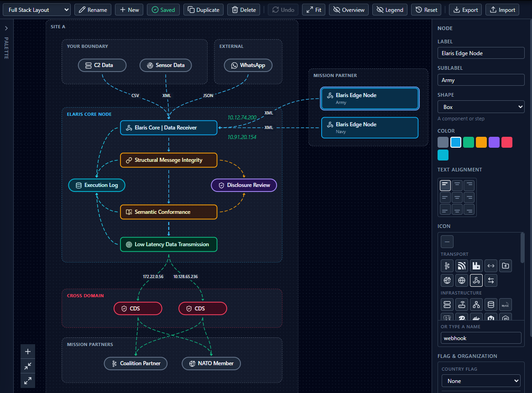
Task: Select the Elaris Edge Node Navy box
Action: [x=370, y=128]
